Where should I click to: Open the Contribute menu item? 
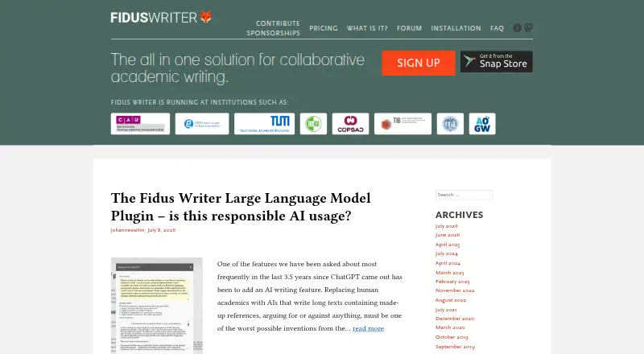click(278, 23)
